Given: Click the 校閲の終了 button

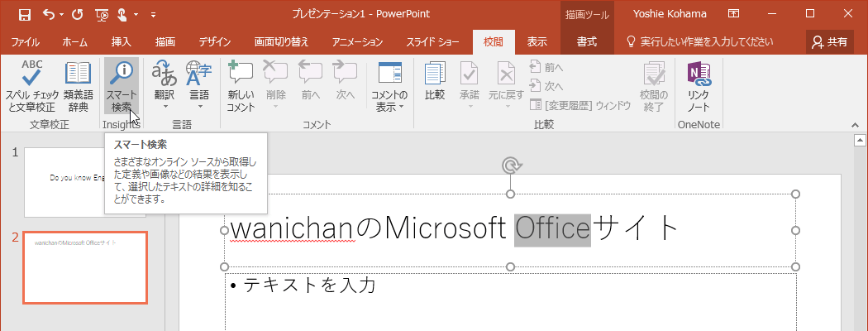Looking at the screenshot, I should coord(654,87).
